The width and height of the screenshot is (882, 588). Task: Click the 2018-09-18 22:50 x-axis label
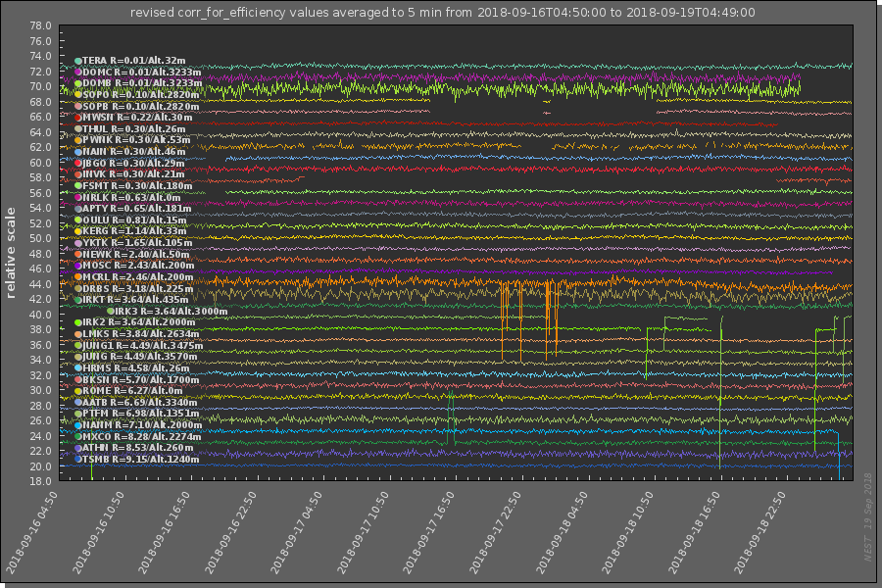(x=759, y=532)
